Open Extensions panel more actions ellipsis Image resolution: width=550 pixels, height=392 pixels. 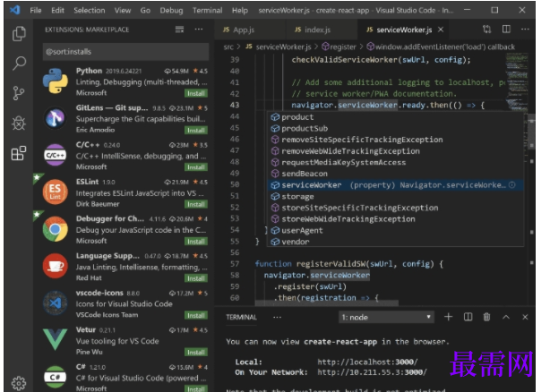pos(199,30)
